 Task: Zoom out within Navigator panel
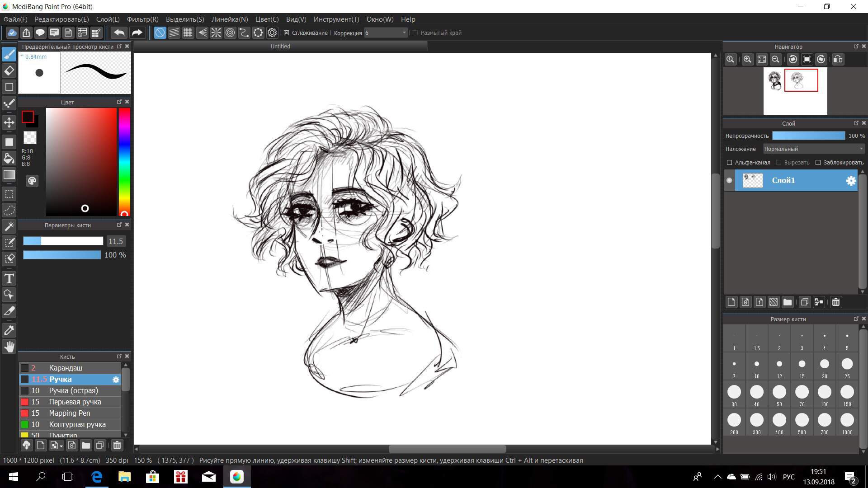coord(775,59)
